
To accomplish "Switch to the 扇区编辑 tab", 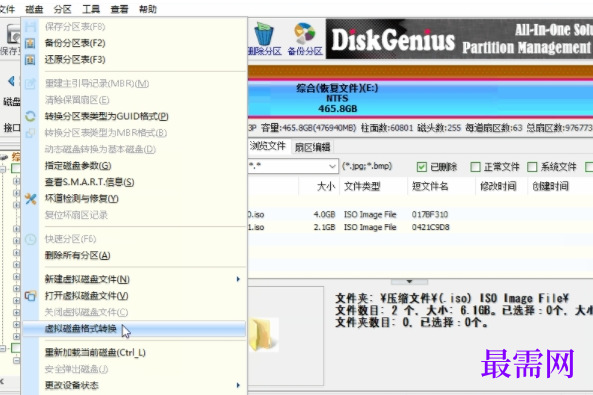I will (x=312, y=147).
